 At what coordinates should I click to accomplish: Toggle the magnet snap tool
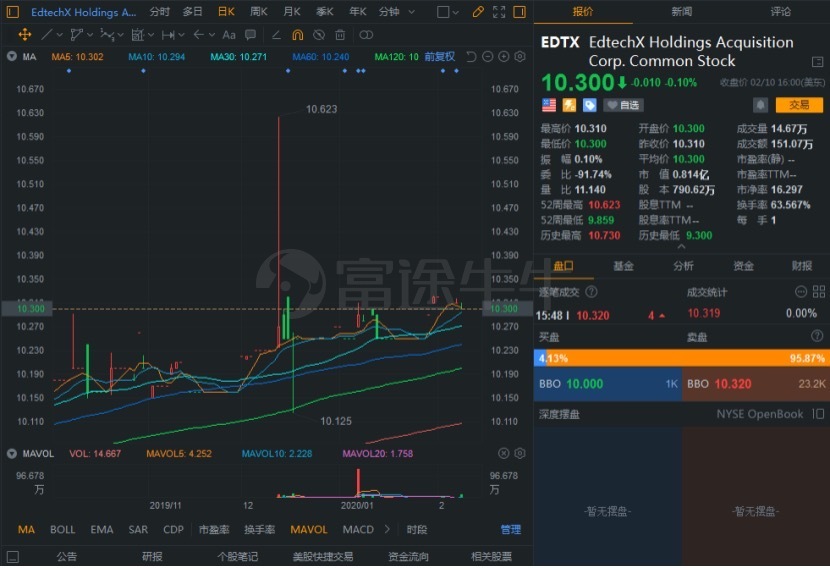click(297, 35)
